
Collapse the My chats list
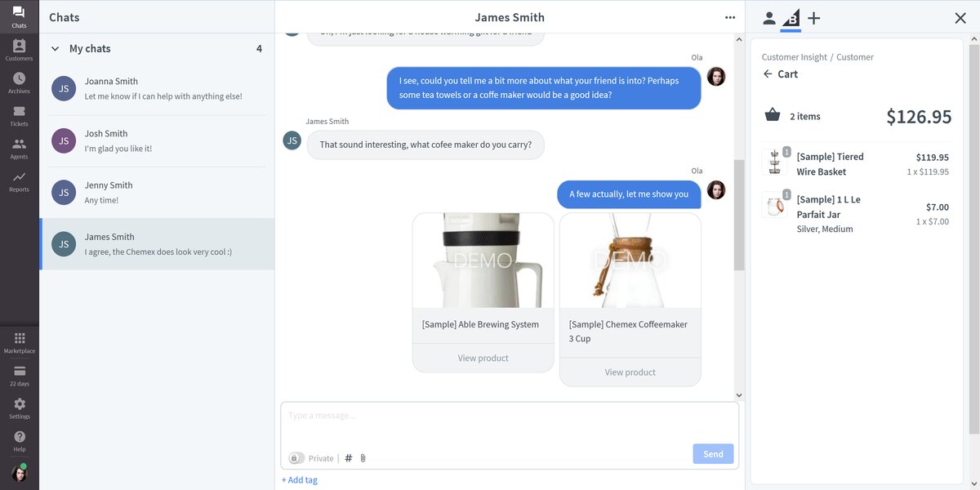(x=56, y=49)
